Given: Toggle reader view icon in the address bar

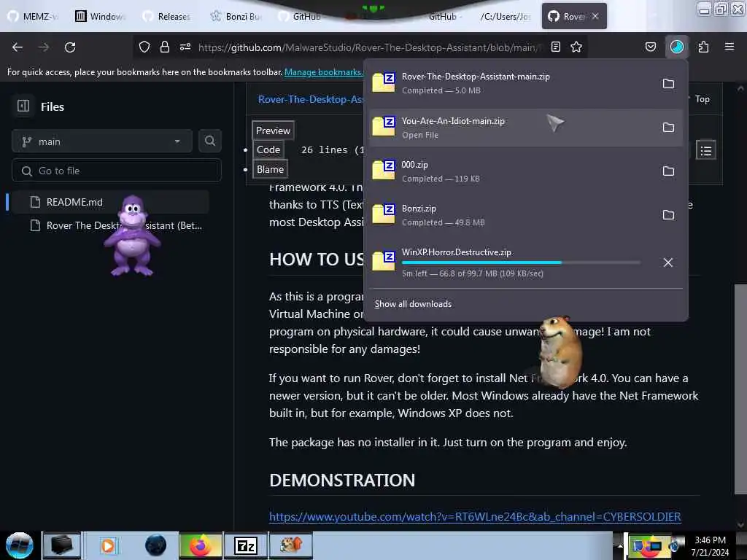Looking at the screenshot, I should coord(555,47).
